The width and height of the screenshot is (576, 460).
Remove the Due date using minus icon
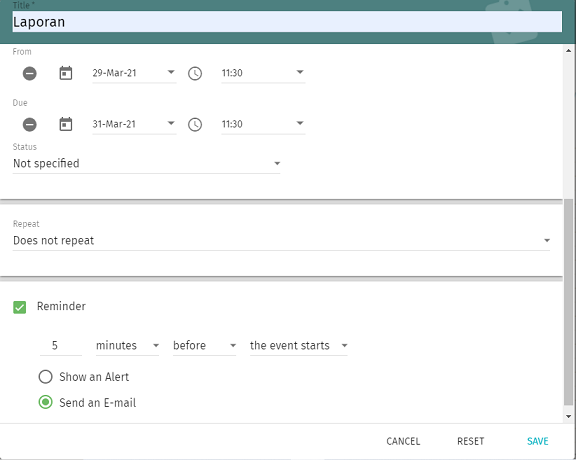coord(30,125)
